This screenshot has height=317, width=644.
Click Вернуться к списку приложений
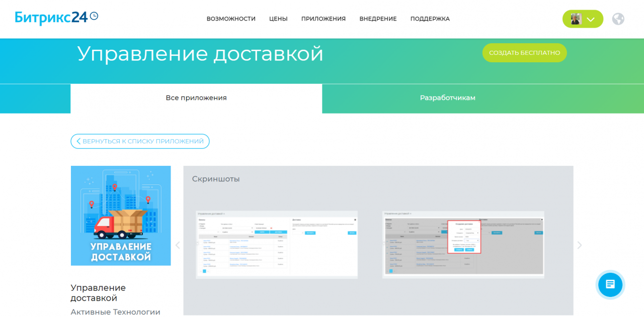click(140, 142)
